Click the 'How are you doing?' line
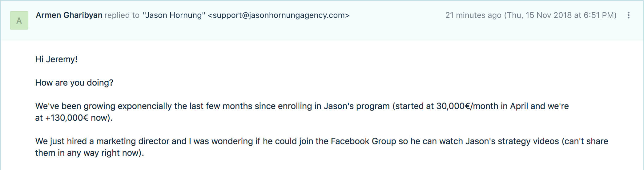 click(x=74, y=83)
